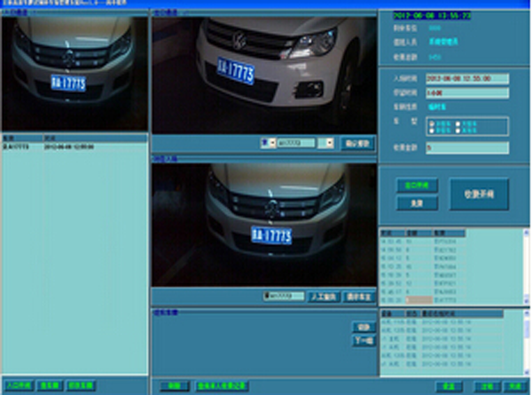Click the last button under the lower camera view
The height and width of the screenshot is (395, 532).
(359, 297)
